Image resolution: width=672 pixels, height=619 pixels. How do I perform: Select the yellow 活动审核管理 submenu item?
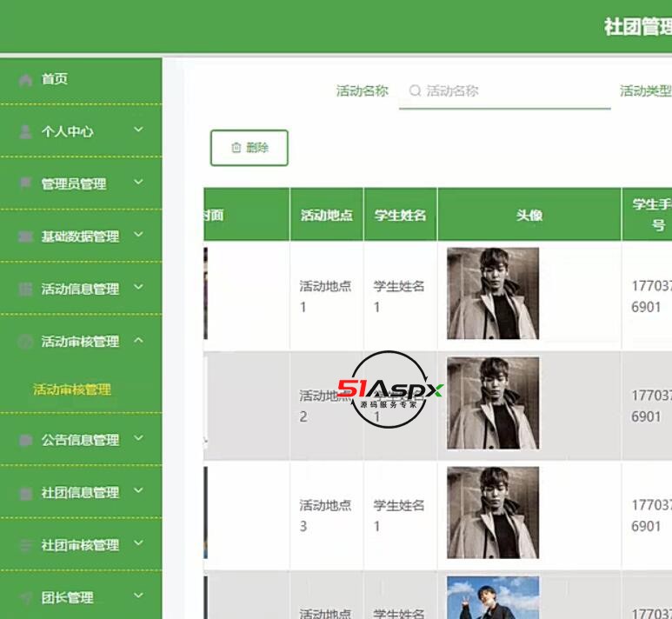[x=72, y=389]
